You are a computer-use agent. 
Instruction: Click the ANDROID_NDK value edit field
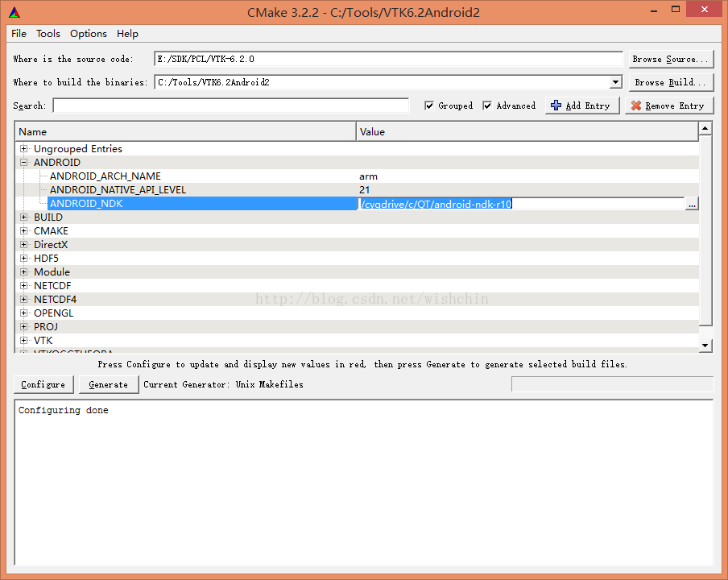(521, 204)
